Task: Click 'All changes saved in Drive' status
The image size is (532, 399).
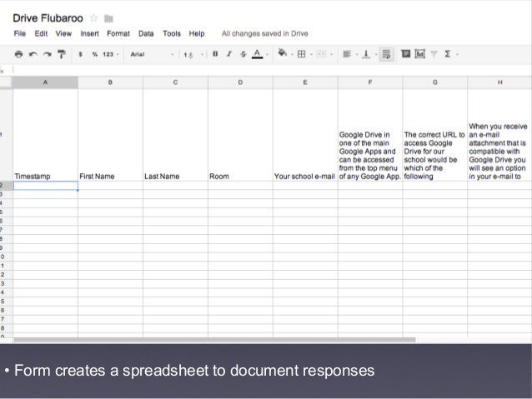Action: [265, 33]
